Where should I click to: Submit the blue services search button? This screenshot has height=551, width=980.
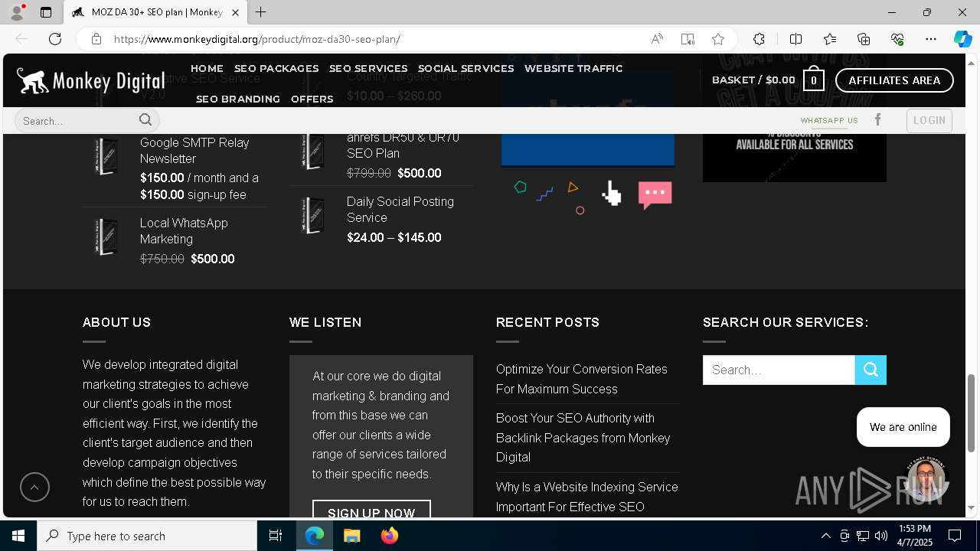point(871,370)
